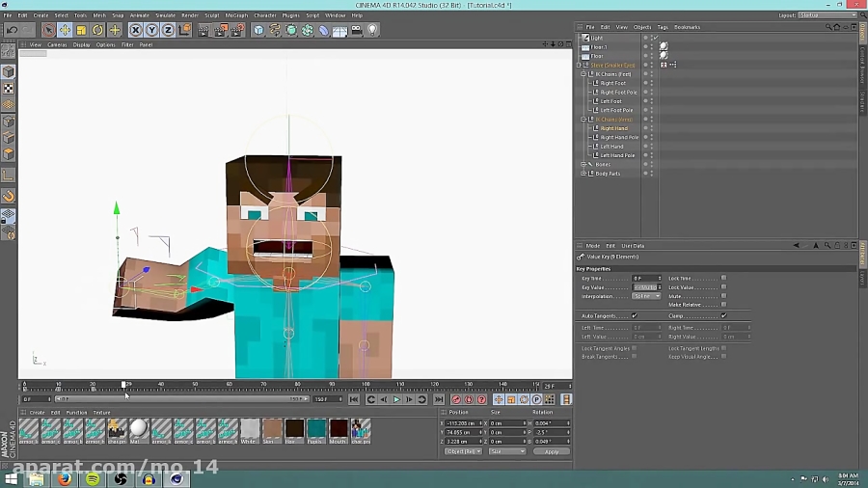Open the Tags menu in object manager

click(663, 27)
